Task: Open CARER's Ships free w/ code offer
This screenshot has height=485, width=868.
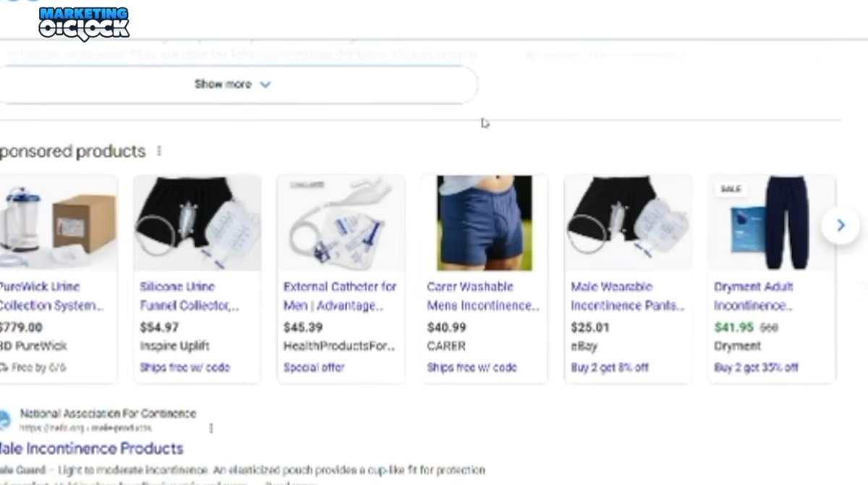Action: 472,367
